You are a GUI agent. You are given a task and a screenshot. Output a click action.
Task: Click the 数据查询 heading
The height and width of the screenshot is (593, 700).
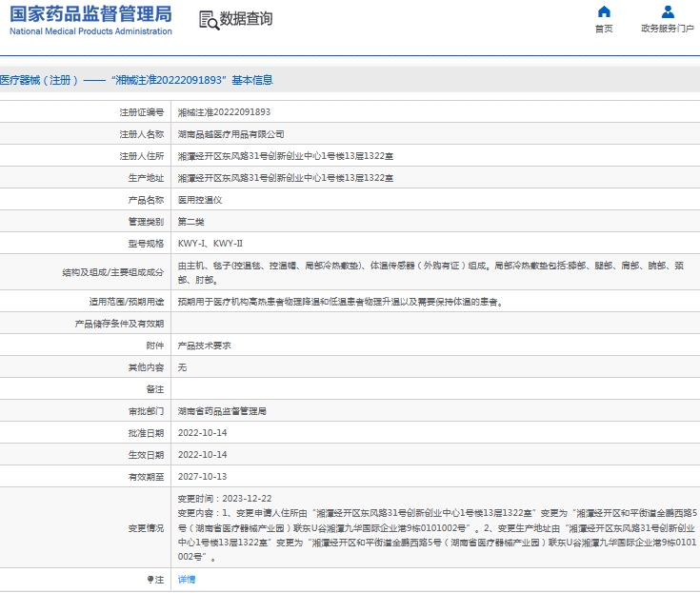(x=246, y=19)
